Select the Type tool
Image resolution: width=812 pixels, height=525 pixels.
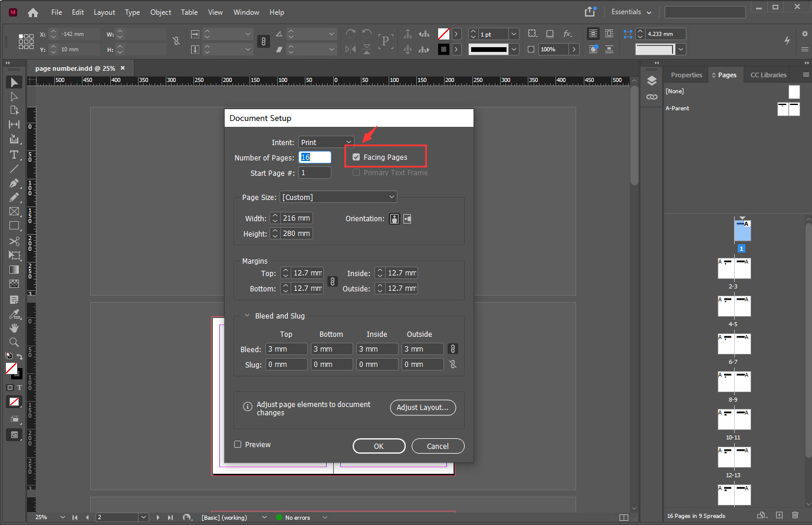[14, 155]
